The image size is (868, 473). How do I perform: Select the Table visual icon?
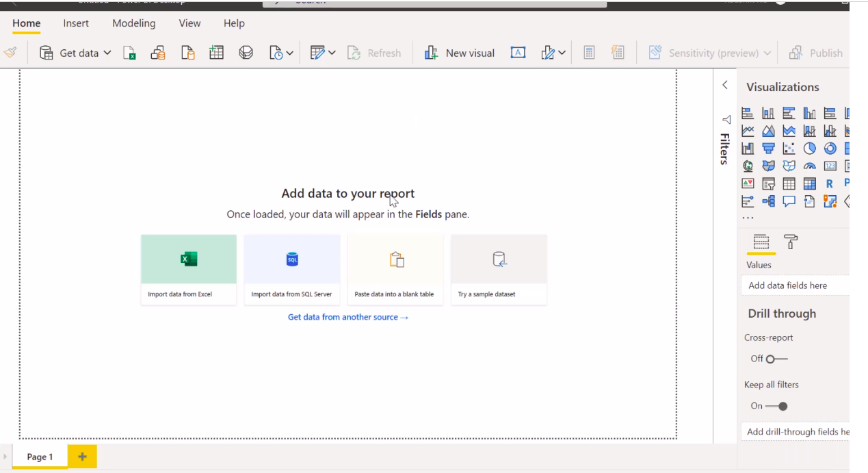(x=789, y=183)
